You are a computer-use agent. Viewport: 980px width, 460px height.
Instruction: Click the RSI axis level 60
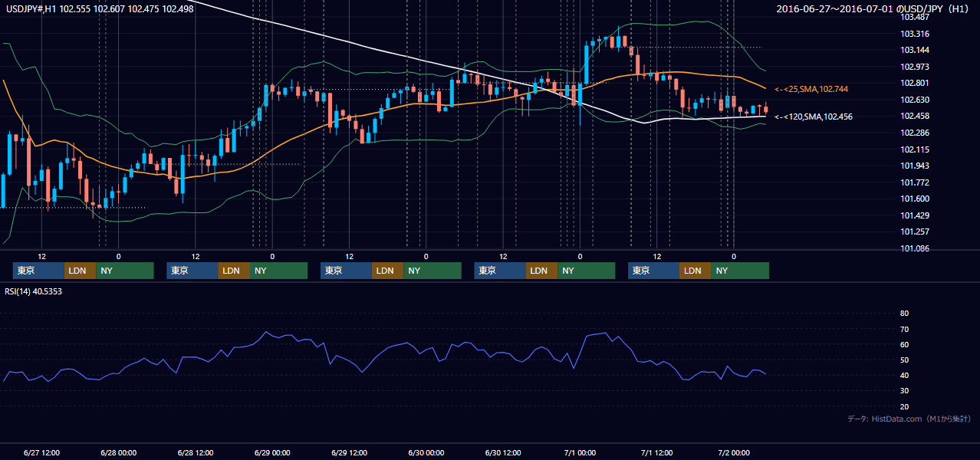coord(904,344)
